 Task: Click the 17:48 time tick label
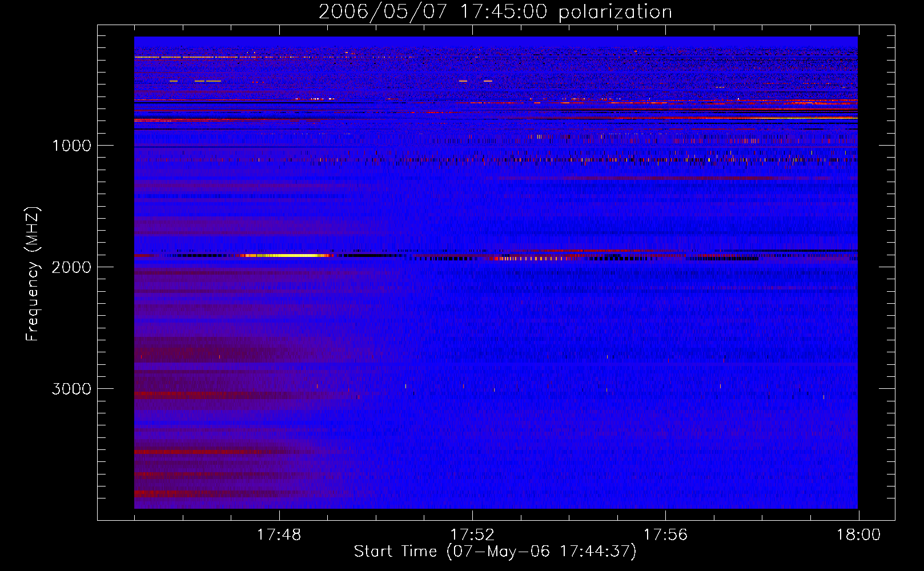[279, 535]
